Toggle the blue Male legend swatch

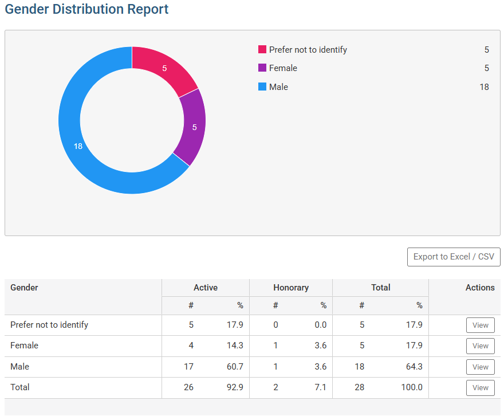262,87
